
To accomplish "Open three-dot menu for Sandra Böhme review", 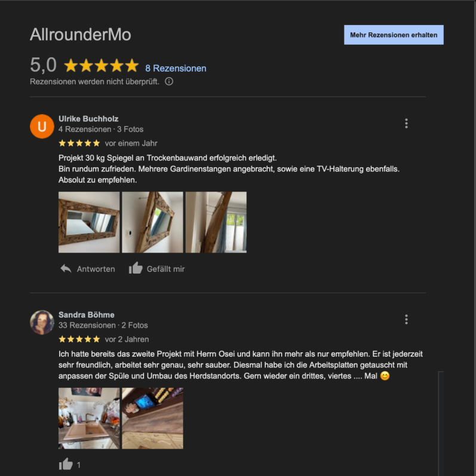I will pos(406,320).
